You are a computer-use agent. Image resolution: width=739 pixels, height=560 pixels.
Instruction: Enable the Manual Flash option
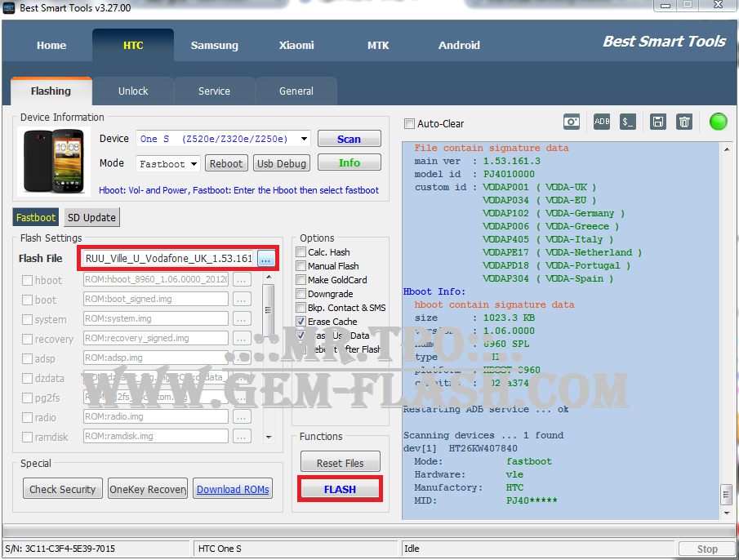pyautogui.click(x=301, y=265)
